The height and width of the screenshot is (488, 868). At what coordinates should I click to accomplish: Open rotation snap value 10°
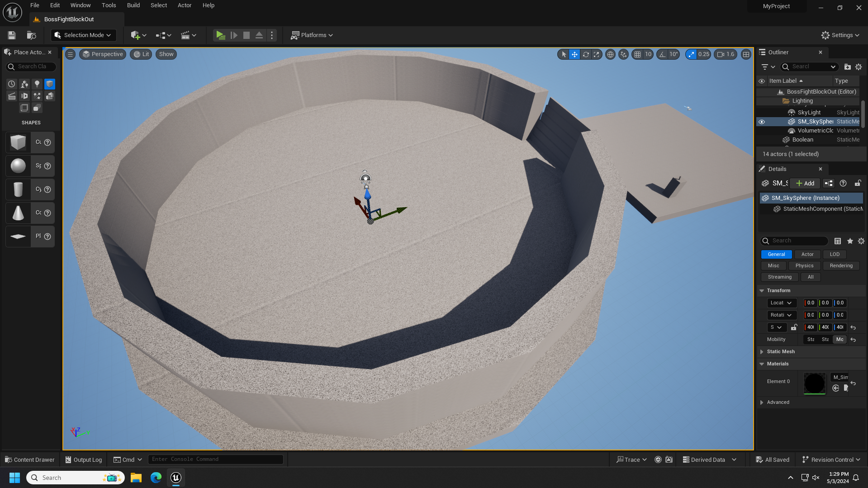tap(674, 54)
